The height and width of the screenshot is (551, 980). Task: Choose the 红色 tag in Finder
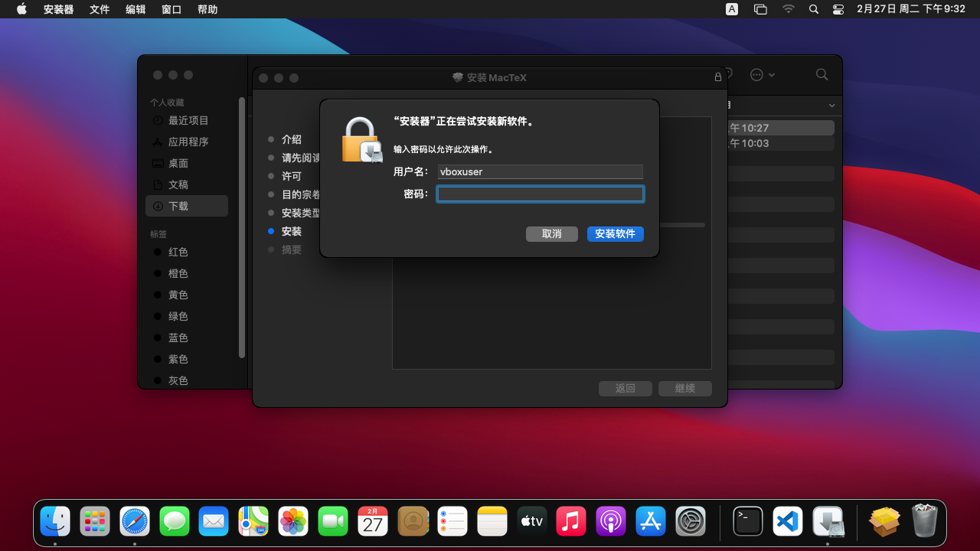[x=187, y=252]
